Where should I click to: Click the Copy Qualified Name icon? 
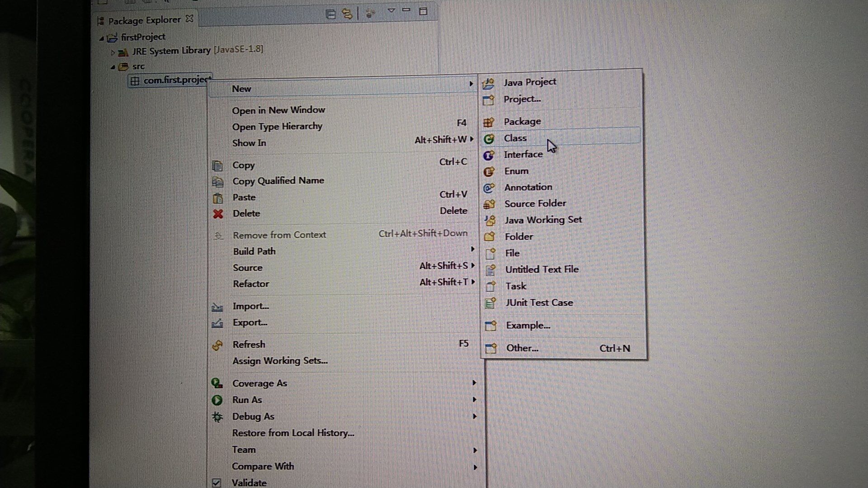217,182
